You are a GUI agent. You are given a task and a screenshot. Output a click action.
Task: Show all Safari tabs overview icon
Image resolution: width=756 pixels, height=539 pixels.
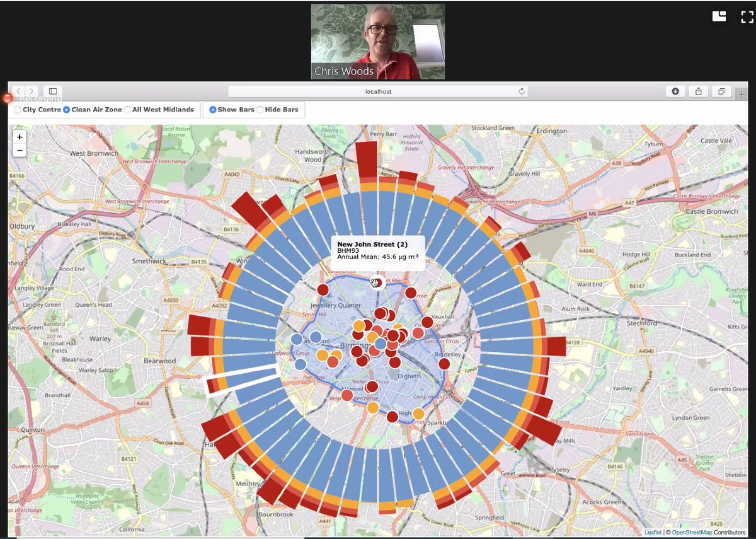(721, 91)
